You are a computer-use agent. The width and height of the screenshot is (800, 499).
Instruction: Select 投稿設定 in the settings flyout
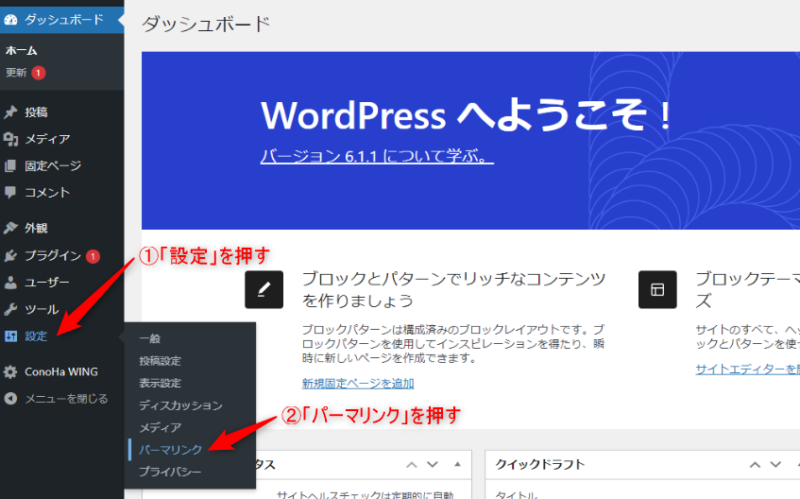pyautogui.click(x=160, y=361)
